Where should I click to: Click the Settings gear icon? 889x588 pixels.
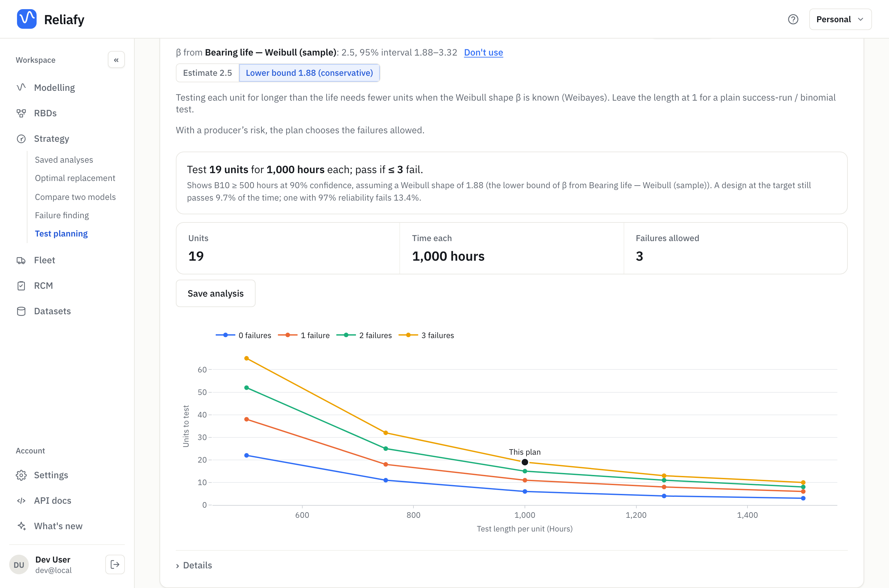21,475
